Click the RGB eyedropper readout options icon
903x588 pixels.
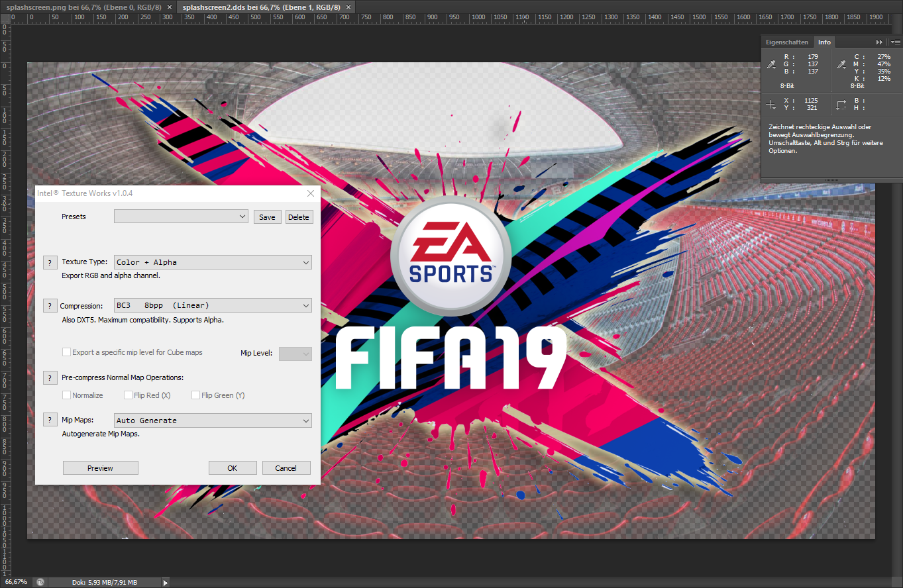click(771, 64)
